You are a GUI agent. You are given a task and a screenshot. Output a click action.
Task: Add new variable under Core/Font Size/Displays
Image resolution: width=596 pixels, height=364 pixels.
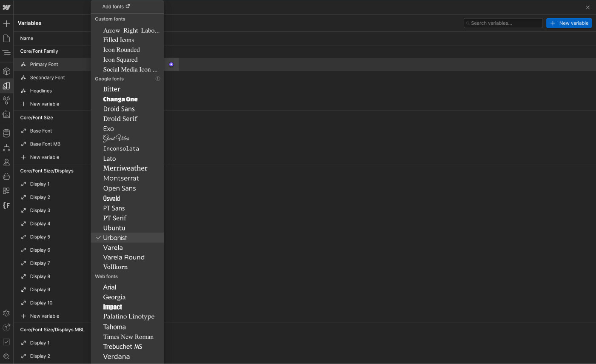click(x=40, y=316)
